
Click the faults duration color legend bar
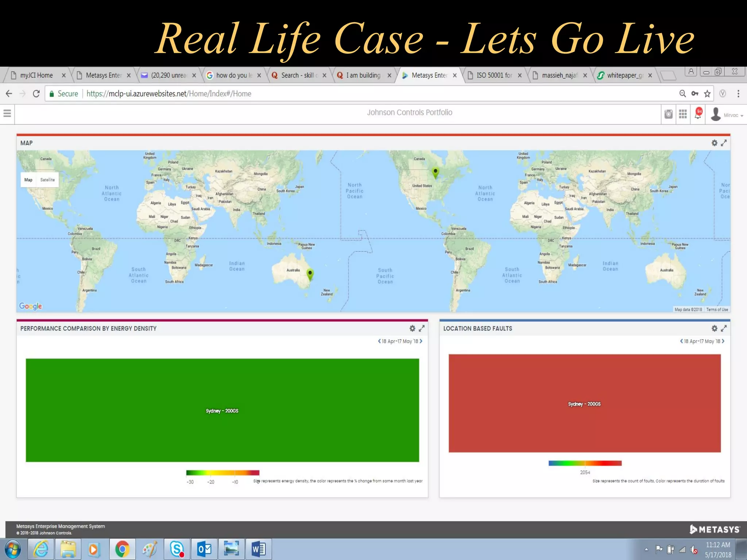[585, 463]
